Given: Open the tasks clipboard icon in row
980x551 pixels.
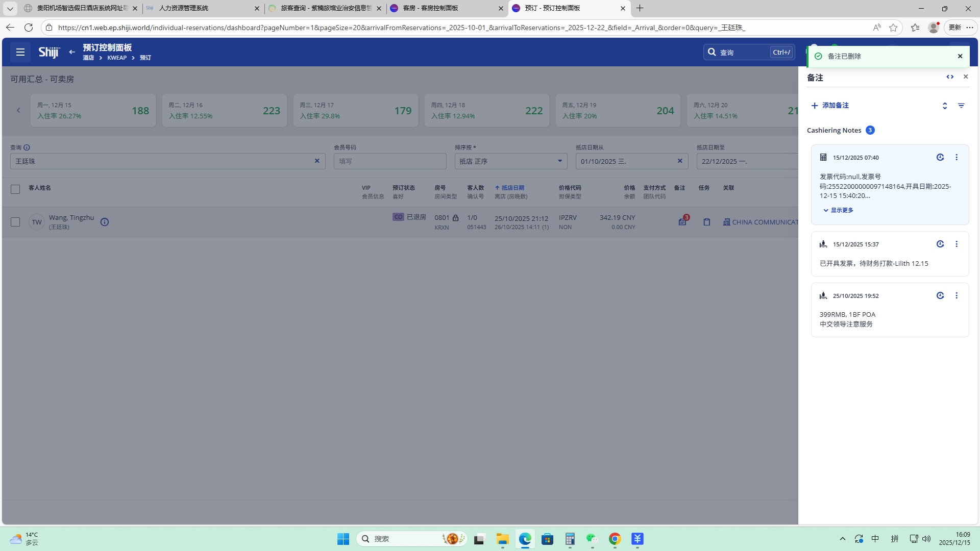Looking at the screenshot, I should tap(706, 222).
